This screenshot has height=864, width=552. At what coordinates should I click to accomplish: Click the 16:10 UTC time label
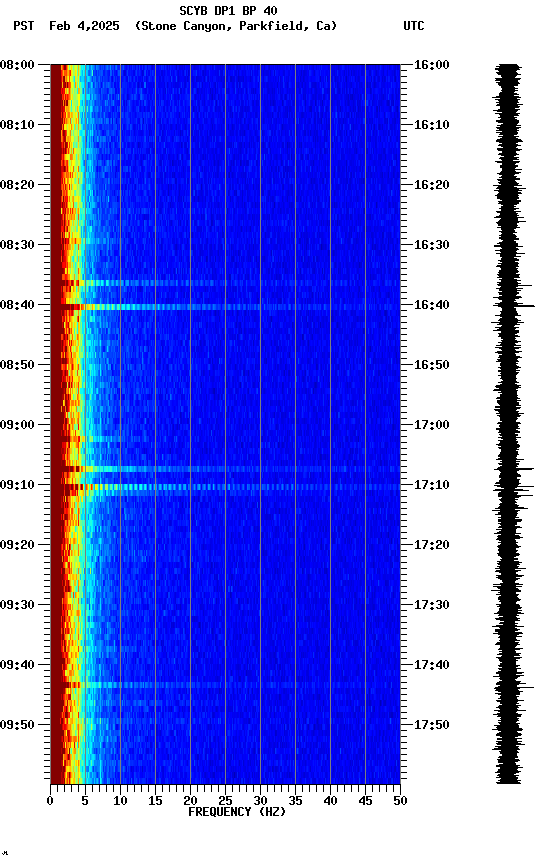[431, 125]
